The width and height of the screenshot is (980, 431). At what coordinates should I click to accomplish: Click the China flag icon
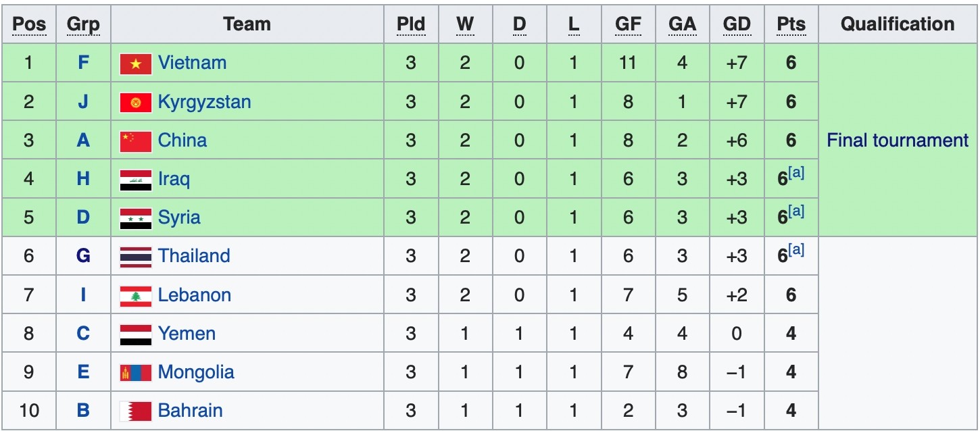[x=135, y=141]
